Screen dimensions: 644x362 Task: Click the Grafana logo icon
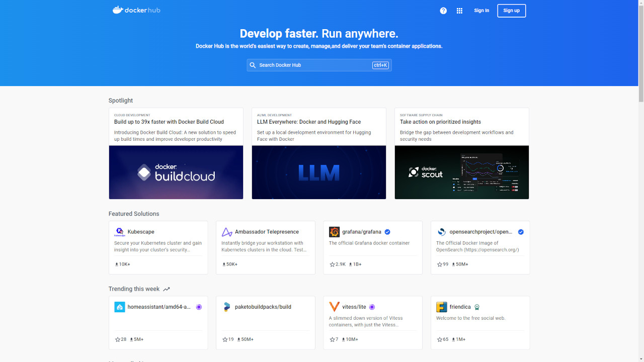(334, 232)
